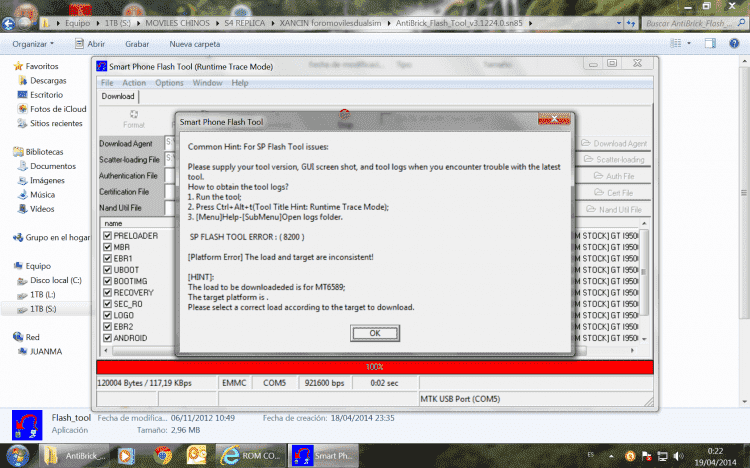Open Sitios recientes in sidebar
750x468 pixels.
[56, 123]
